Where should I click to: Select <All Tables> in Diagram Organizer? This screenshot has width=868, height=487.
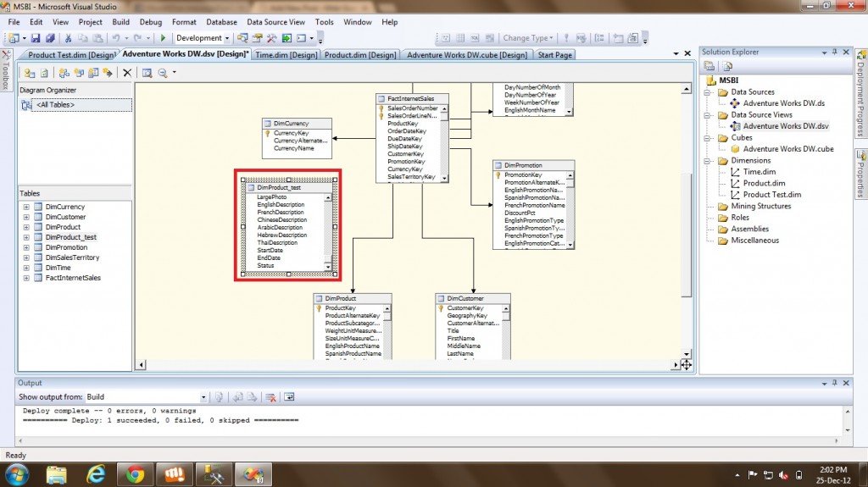tap(54, 105)
